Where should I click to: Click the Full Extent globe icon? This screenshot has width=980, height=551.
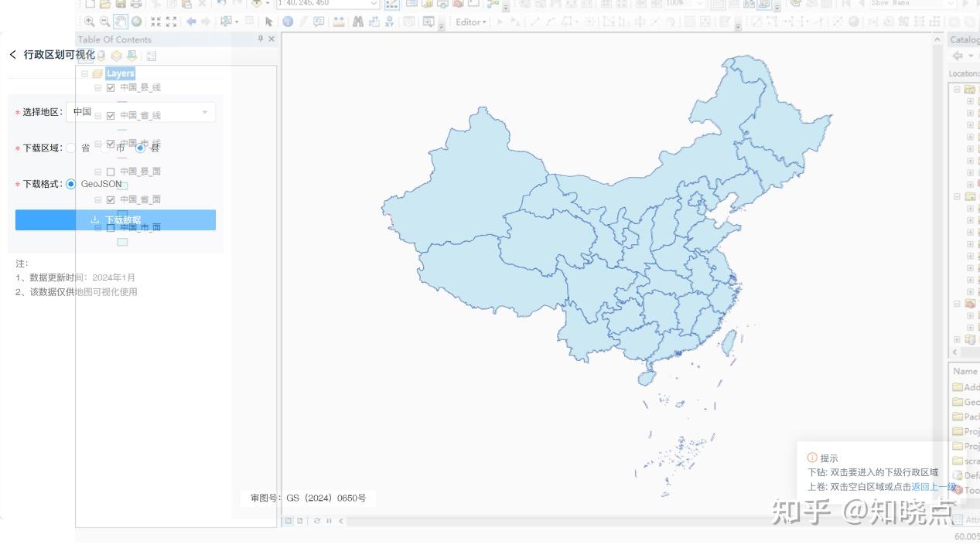(135, 21)
